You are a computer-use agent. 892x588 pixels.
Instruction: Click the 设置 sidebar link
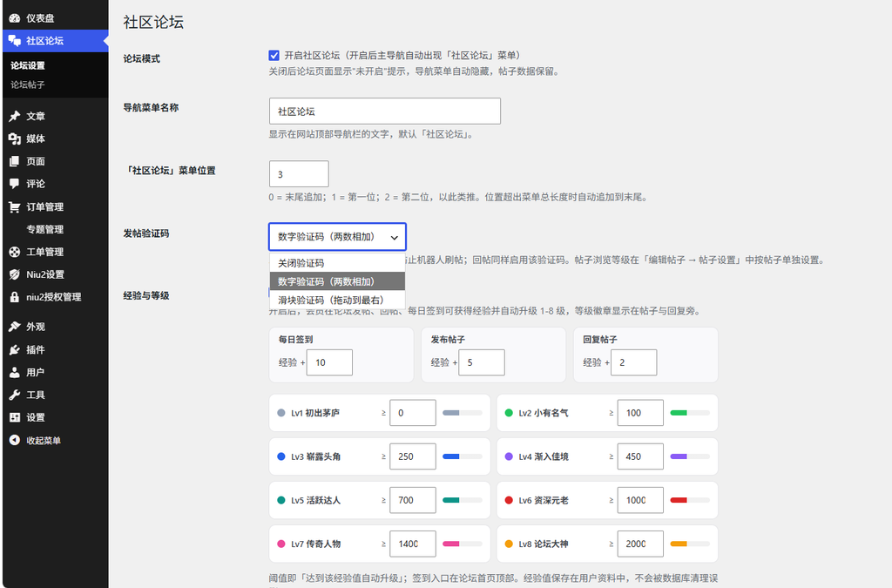pyautogui.click(x=35, y=417)
